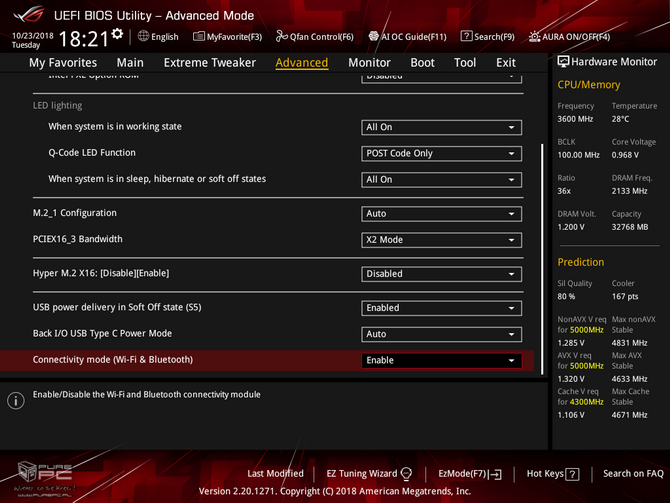Screen dimensions: 670x503
Task: Select 'When system is in working state' label
Action: click(115, 126)
